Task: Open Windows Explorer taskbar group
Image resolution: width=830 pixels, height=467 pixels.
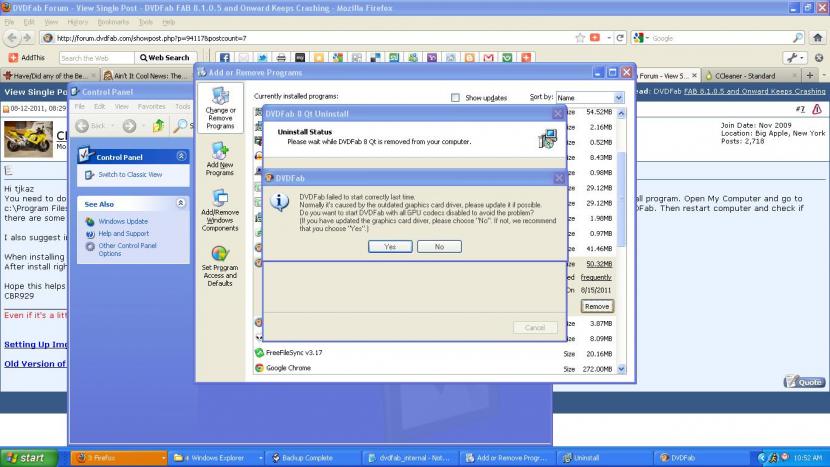Action: (x=217, y=457)
